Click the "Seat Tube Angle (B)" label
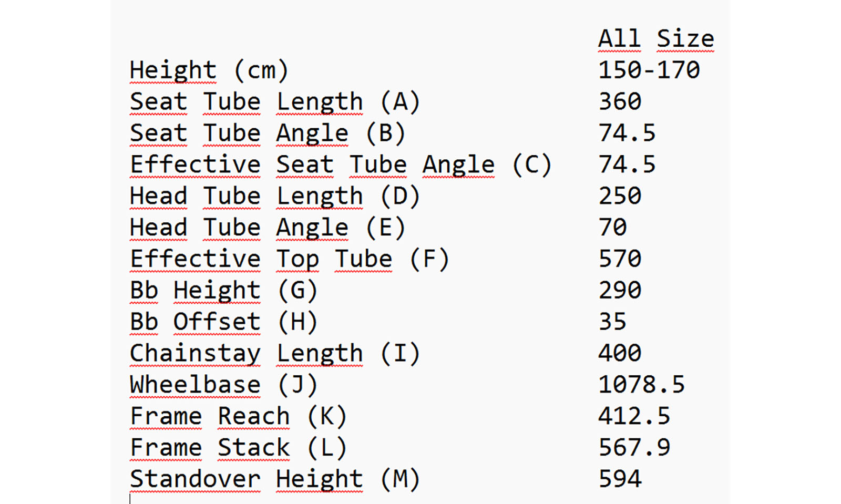 [267, 133]
